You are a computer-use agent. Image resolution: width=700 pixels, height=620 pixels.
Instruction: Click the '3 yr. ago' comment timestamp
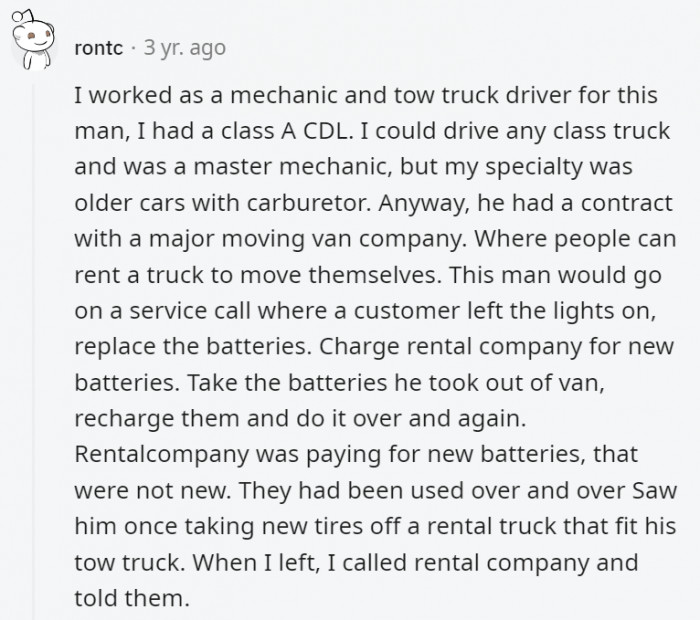[x=184, y=47]
